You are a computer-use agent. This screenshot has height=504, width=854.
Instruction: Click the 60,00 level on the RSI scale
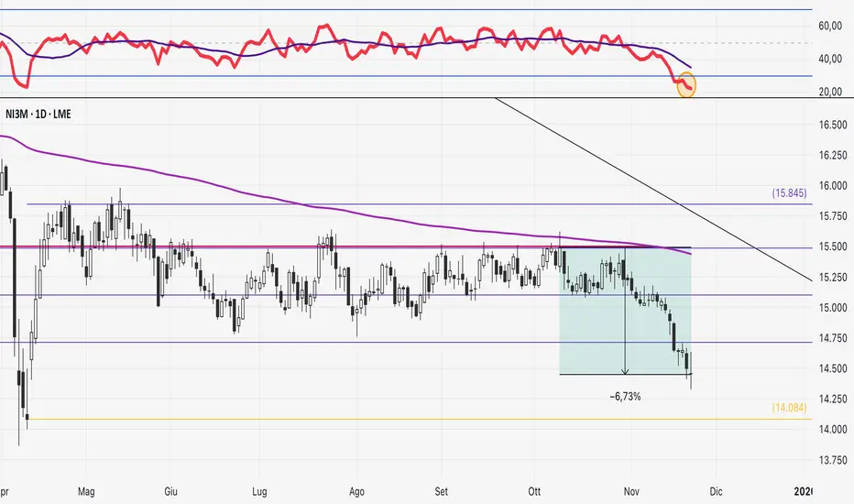[830, 26]
